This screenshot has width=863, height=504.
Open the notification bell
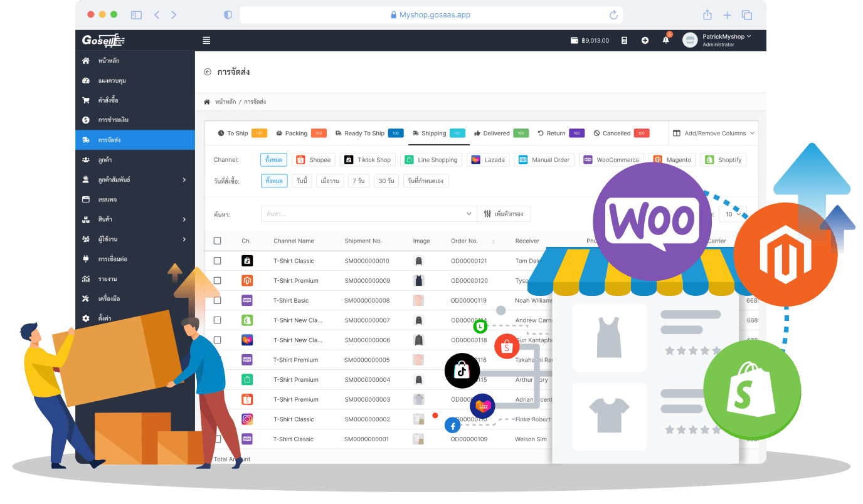(x=666, y=40)
